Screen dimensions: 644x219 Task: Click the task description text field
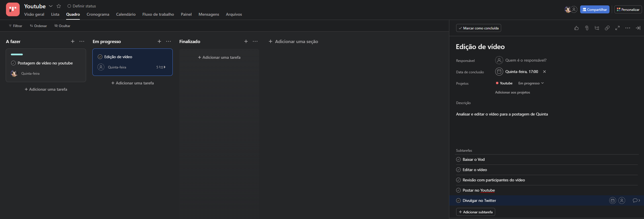[x=502, y=114]
